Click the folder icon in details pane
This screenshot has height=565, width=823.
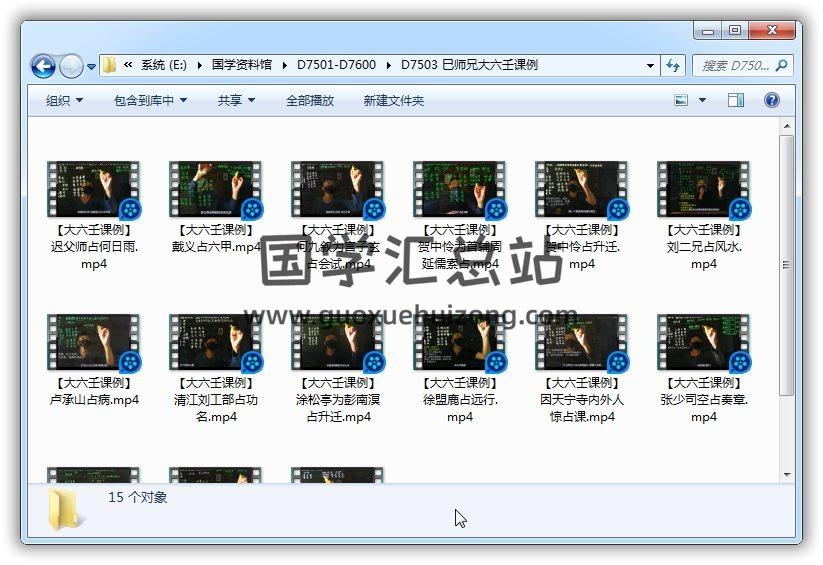click(x=65, y=509)
